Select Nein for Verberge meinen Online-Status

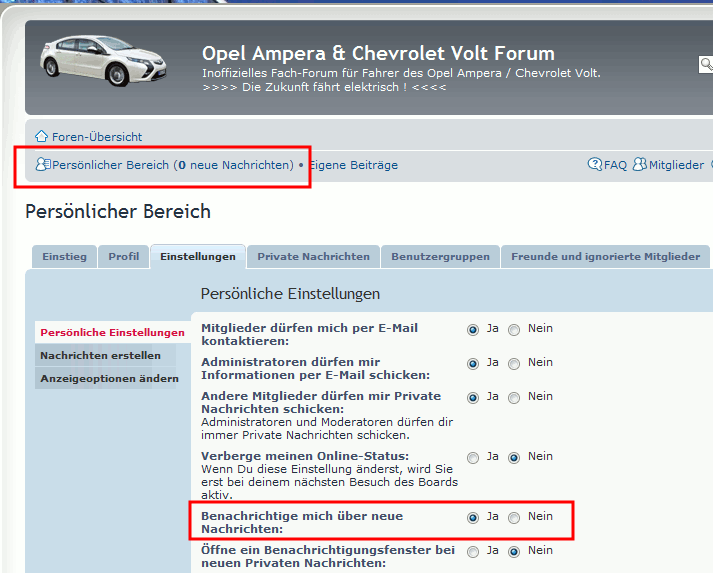pos(514,457)
